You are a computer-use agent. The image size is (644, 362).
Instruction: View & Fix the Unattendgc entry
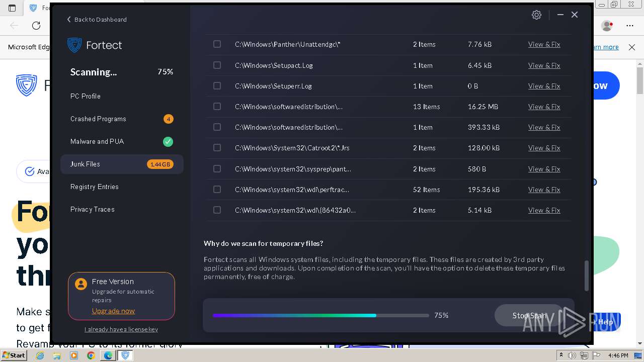coord(544,44)
